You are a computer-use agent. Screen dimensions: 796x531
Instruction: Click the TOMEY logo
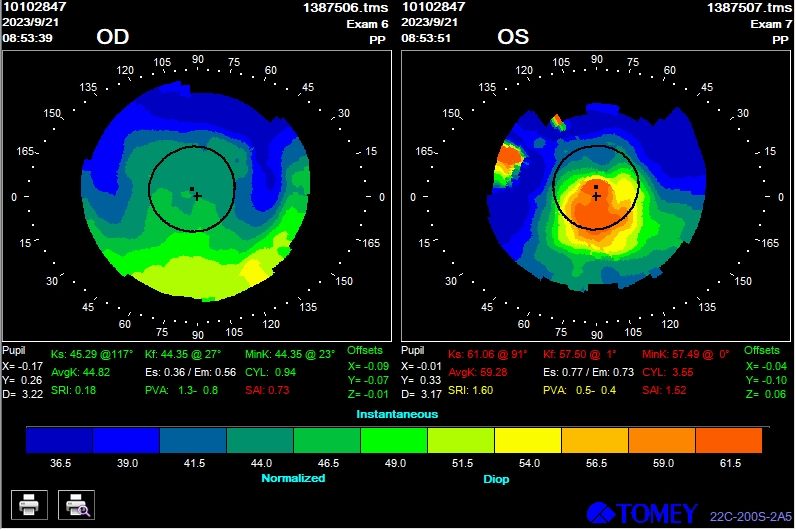(642, 513)
